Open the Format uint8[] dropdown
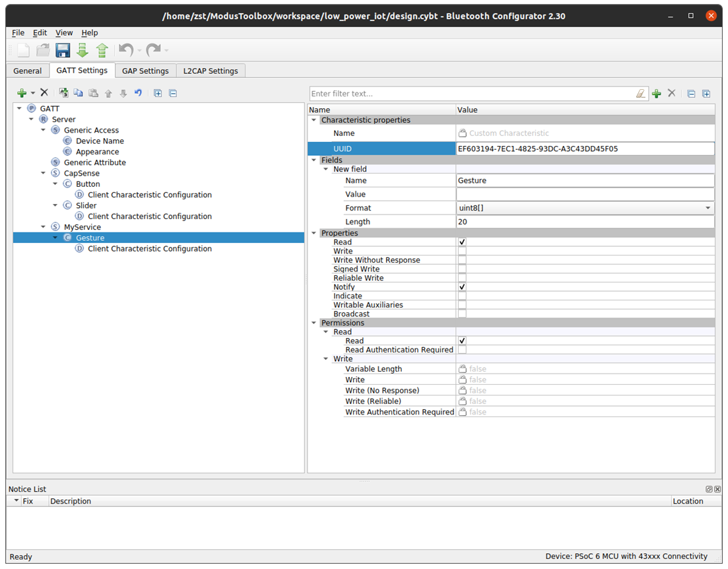Image resolution: width=728 pixels, height=569 pixels. point(585,208)
